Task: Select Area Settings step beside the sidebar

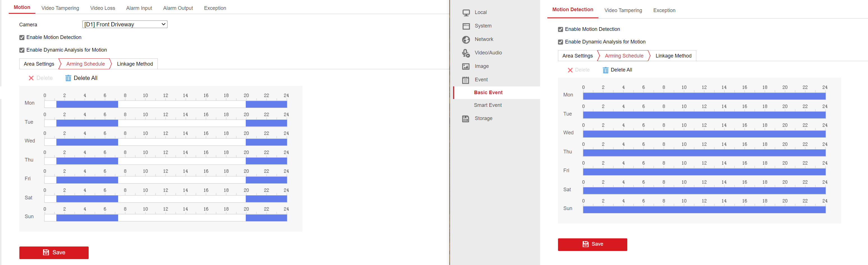Action: tap(577, 56)
